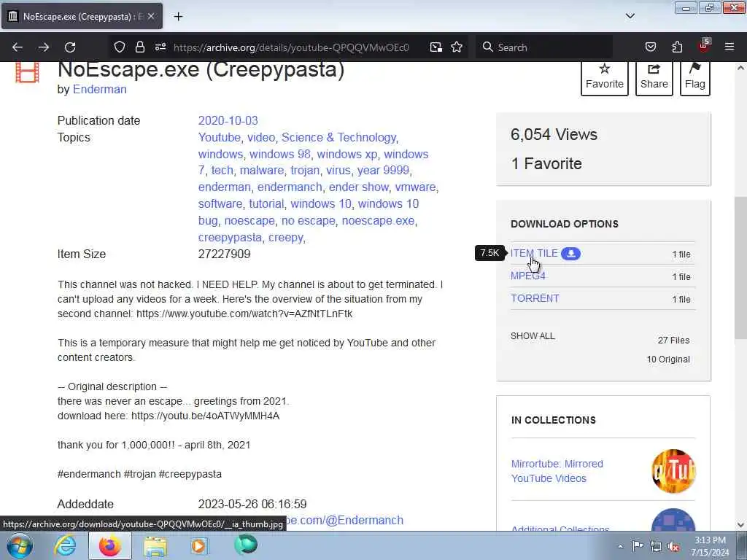Open the windows xp topic link

[347, 155]
